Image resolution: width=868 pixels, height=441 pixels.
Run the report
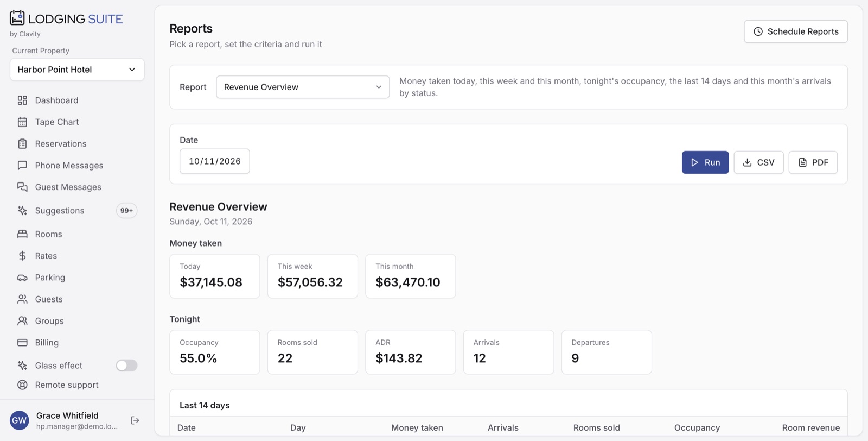click(x=705, y=162)
